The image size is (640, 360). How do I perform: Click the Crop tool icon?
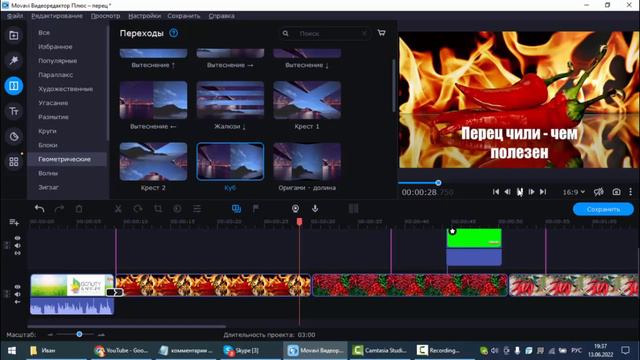[x=158, y=209]
